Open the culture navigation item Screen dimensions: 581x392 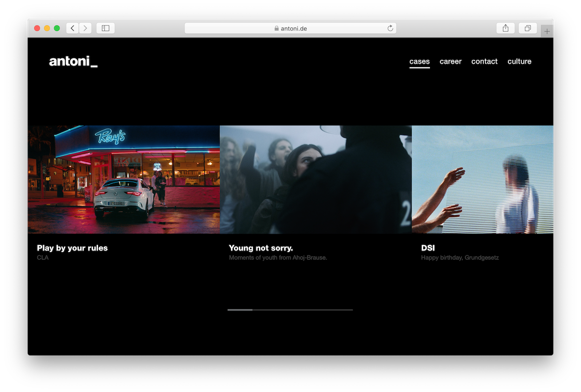coord(520,61)
